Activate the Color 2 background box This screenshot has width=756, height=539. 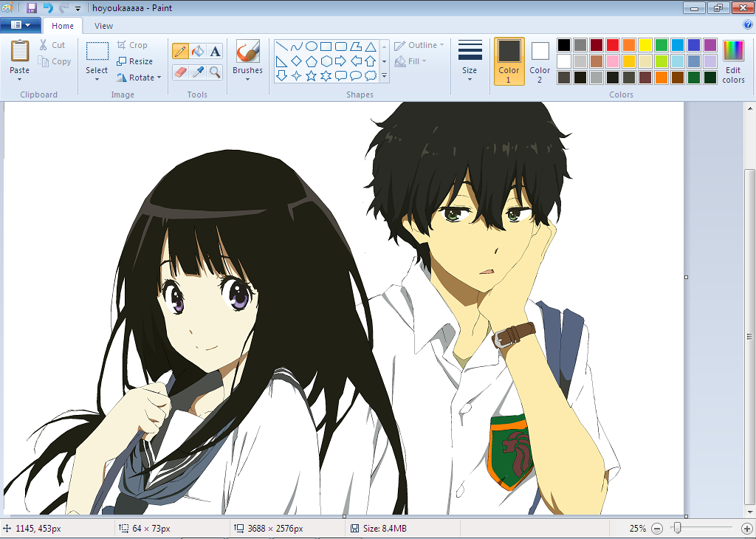coord(540,61)
